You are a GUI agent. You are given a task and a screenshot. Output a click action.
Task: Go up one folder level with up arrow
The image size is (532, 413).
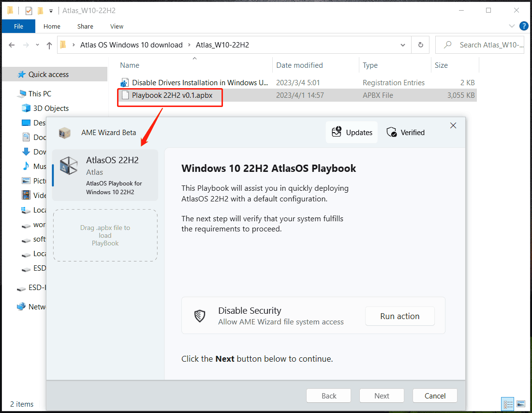click(49, 45)
